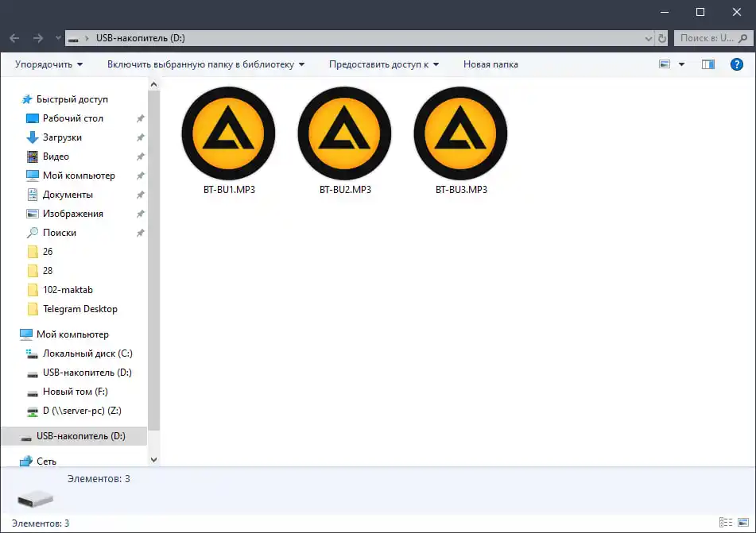Viewport: 756px width, 533px height.
Task: Select the BT-BU1.MP3 AIMP file icon
Action: (228, 133)
